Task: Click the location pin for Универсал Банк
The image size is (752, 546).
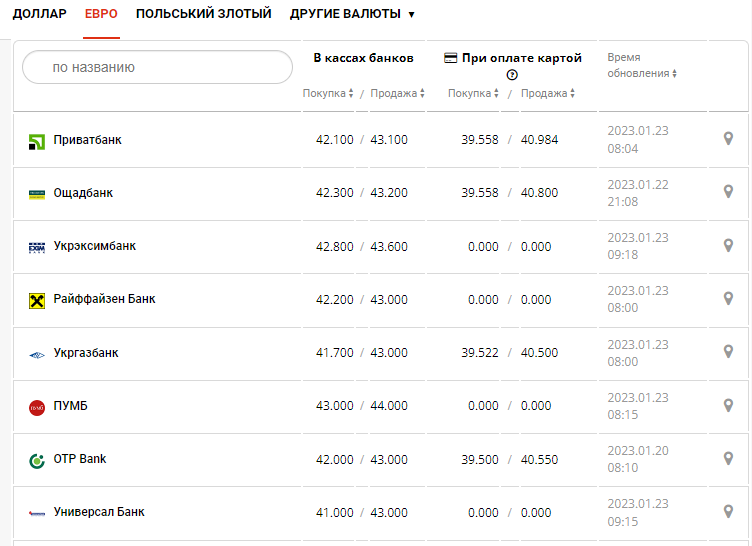Action: tap(728, 512)
